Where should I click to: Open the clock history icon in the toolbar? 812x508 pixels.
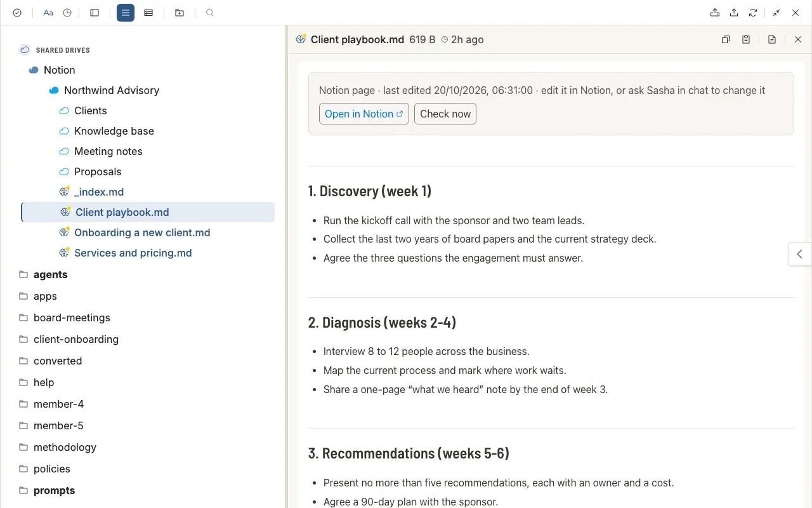(67, 13)
